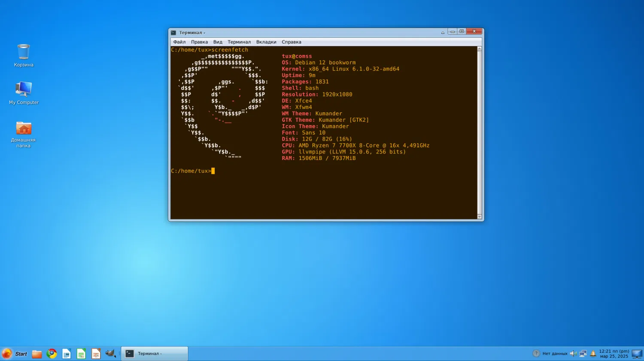Click the terminal scrollbar down arrow
The height and width of the screenshot is (361, 644).
point(480,217)
